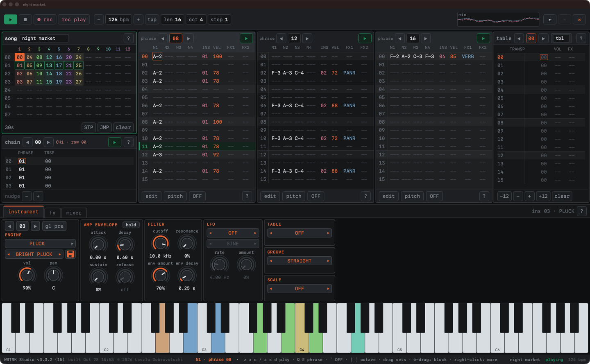Play phrase 16 using its green play icon
Viewport: 590px width, 364px height.
pyautogui.click(x=483, y=38)
